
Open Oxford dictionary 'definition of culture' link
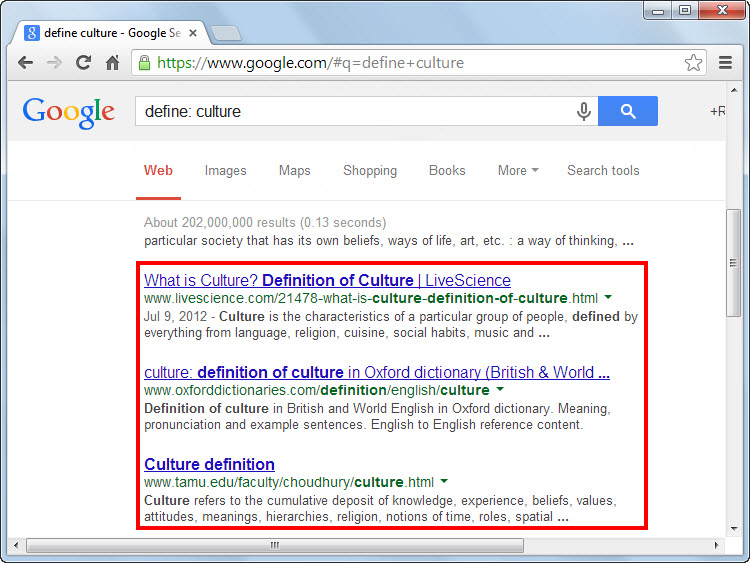pyautogui.click(x=377, y=372)
